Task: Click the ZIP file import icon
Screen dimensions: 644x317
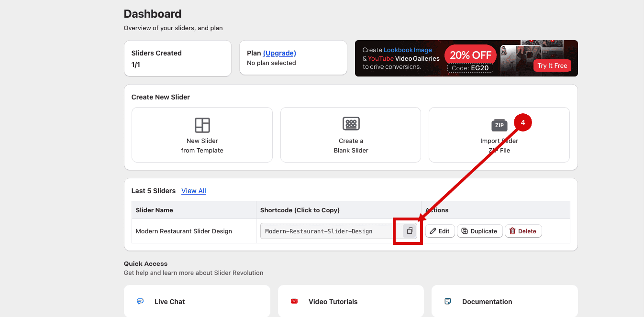Action: [x=499, y=125]
